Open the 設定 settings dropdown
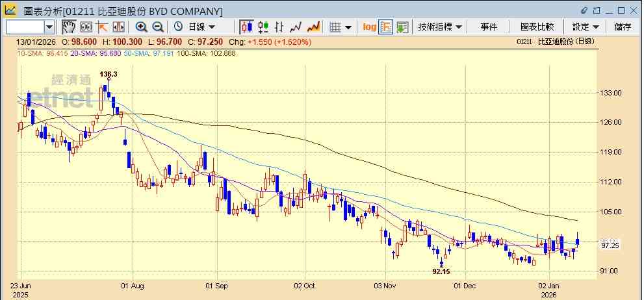 pos(586,27)
